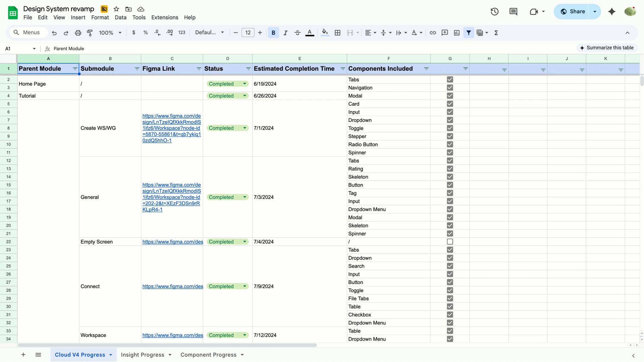Open Figma link in Workspace row

click(x=173, y=335)
